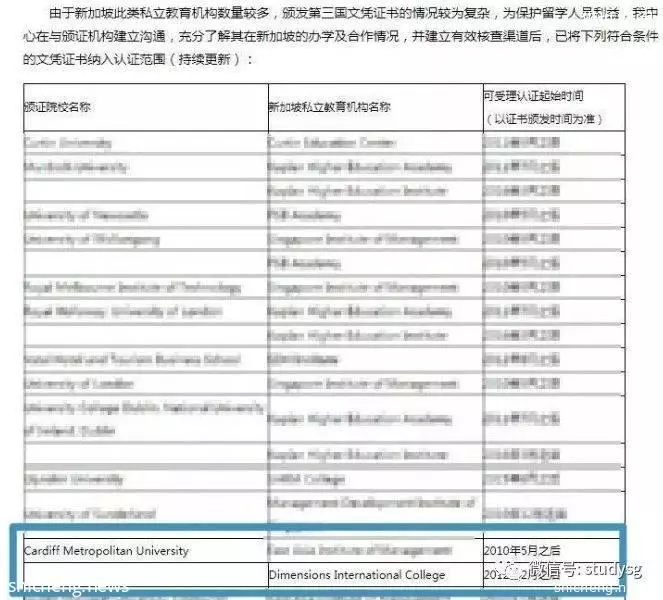Click the line '的文凭证书纳入认证范围(持续更新)'

click(138, 59)
